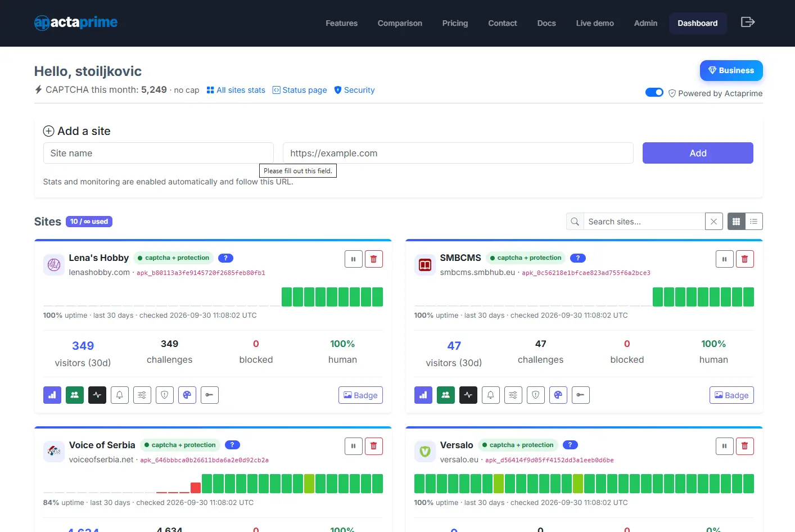Go to the Pricing page
Screen dimensions: 795x532
(x=455, y=23)
